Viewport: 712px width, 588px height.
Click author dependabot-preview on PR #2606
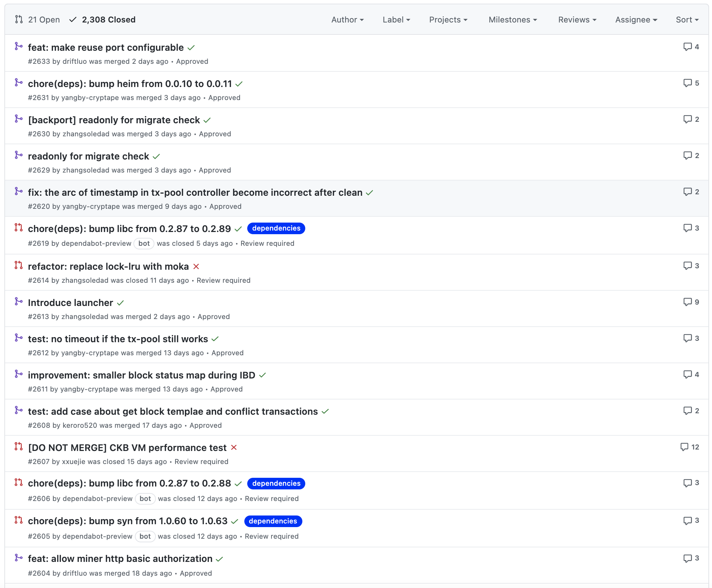[98, 498]
